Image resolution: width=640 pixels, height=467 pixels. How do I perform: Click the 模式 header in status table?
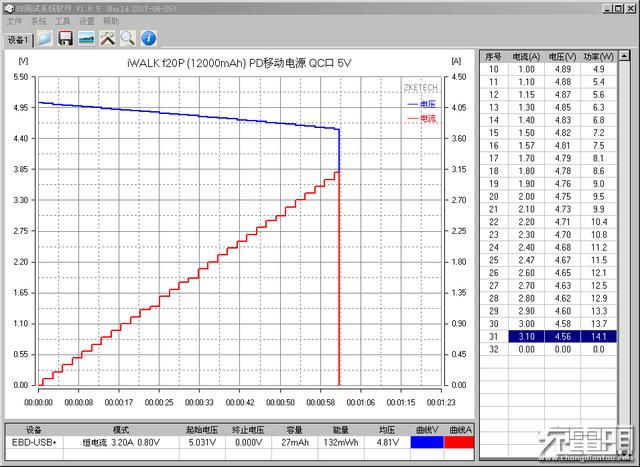click(x=121, y=430)
